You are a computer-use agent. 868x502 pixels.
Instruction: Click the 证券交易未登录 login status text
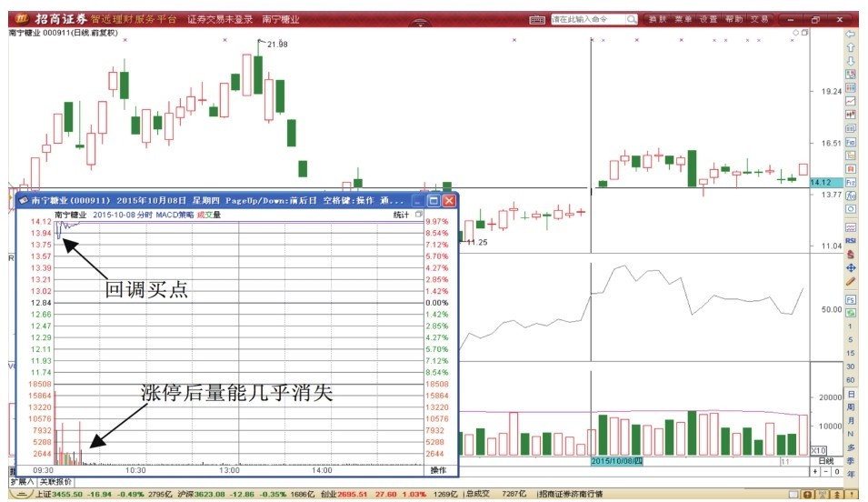click(x=220, y=19)
